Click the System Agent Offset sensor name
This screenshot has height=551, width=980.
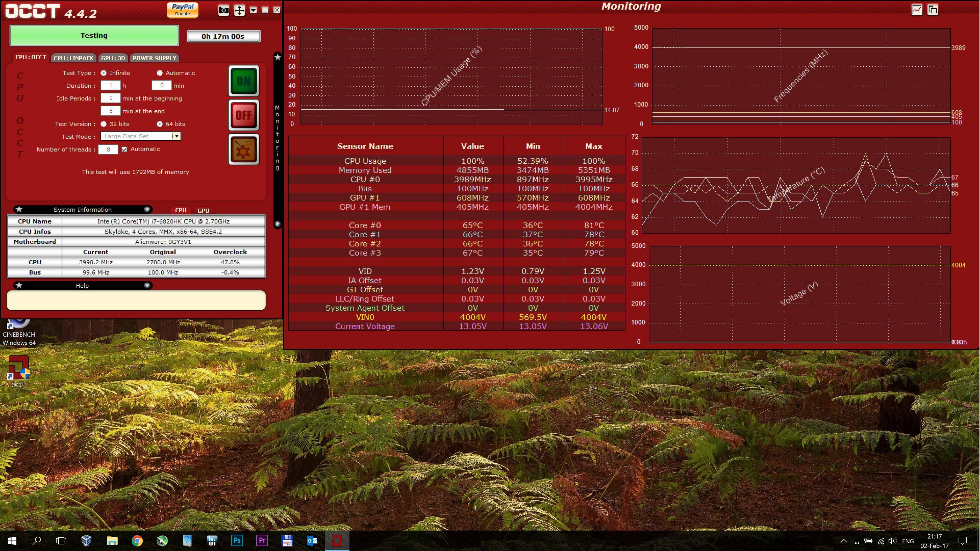[365, 308]
